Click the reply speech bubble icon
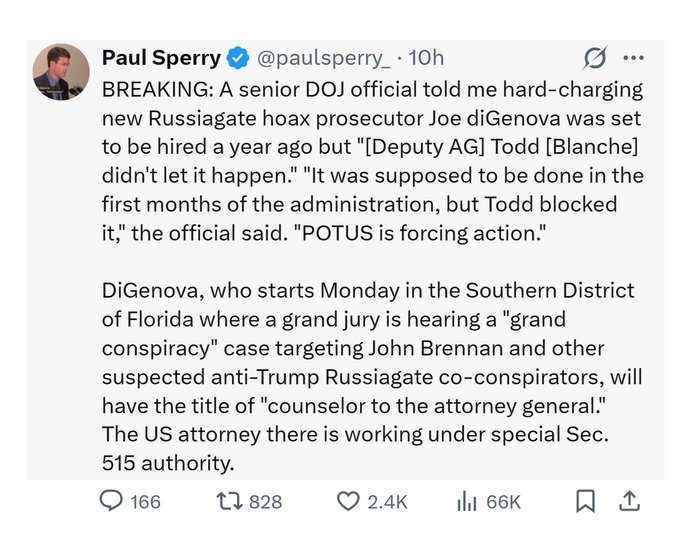This screenshot has height=556, width=694. point(112,501)
